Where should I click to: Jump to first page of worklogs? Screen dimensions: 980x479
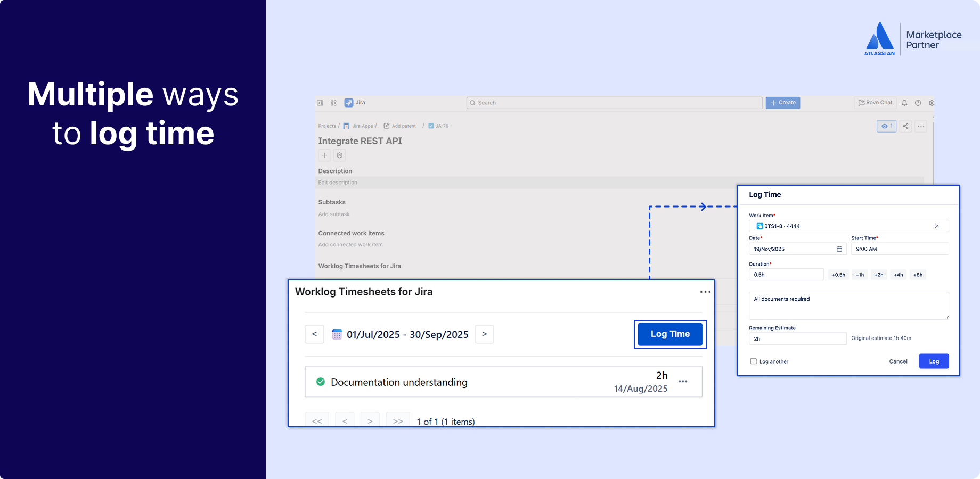point(317,420)
